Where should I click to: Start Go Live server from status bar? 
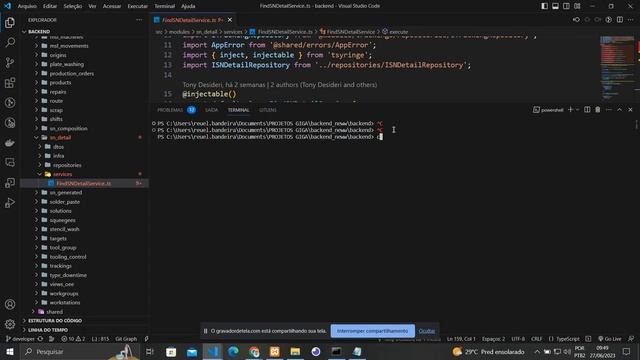pyautogui.click(x=610, y=339)
